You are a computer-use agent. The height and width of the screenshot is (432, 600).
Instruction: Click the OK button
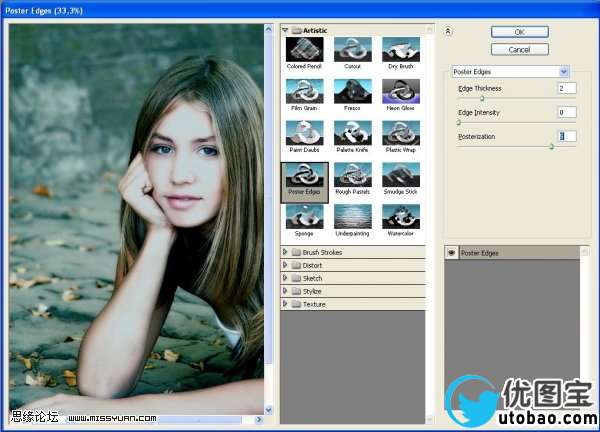[x=519, y=32]
